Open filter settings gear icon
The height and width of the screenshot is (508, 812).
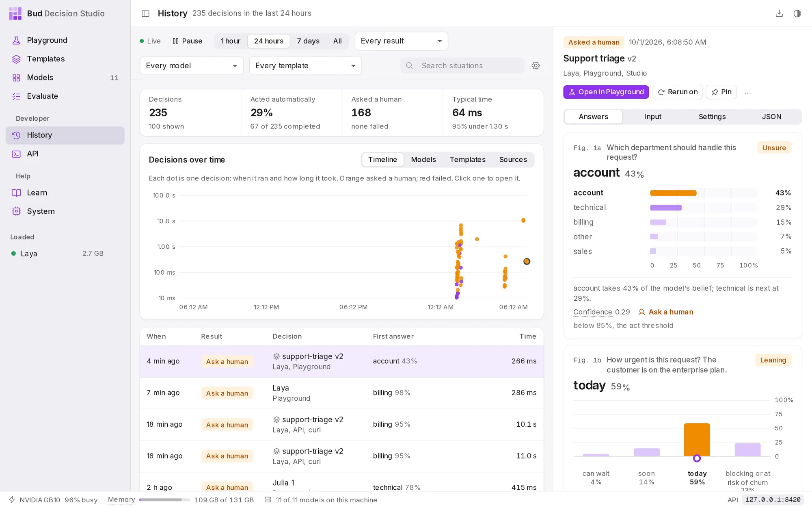(x=536, y=65)
